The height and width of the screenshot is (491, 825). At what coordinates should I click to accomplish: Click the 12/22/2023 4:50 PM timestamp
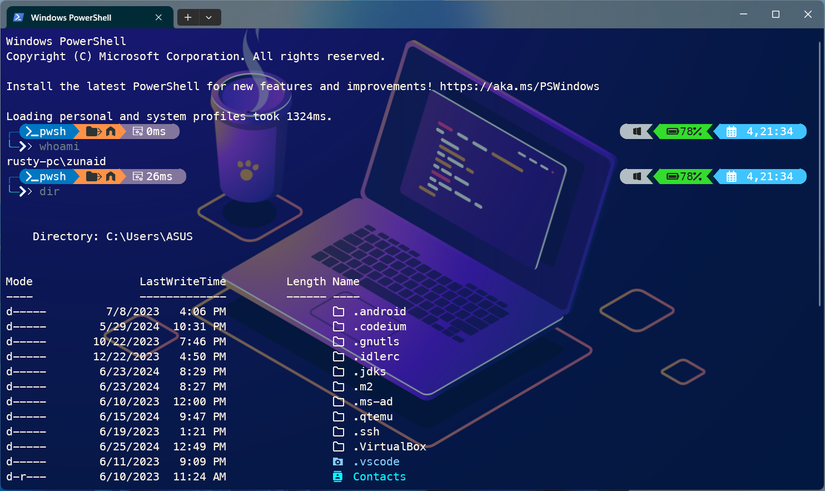click(159, 356)
